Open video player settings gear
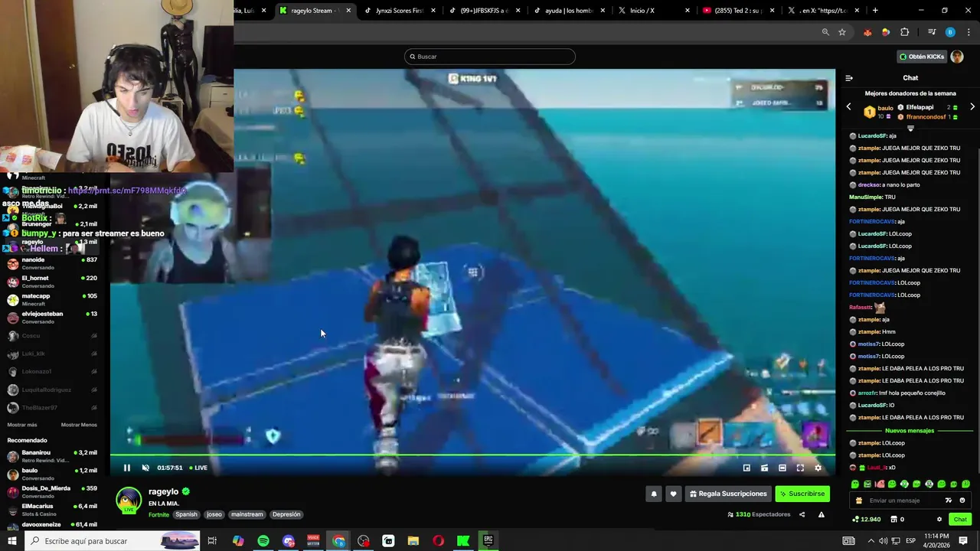 coord(818,468)
